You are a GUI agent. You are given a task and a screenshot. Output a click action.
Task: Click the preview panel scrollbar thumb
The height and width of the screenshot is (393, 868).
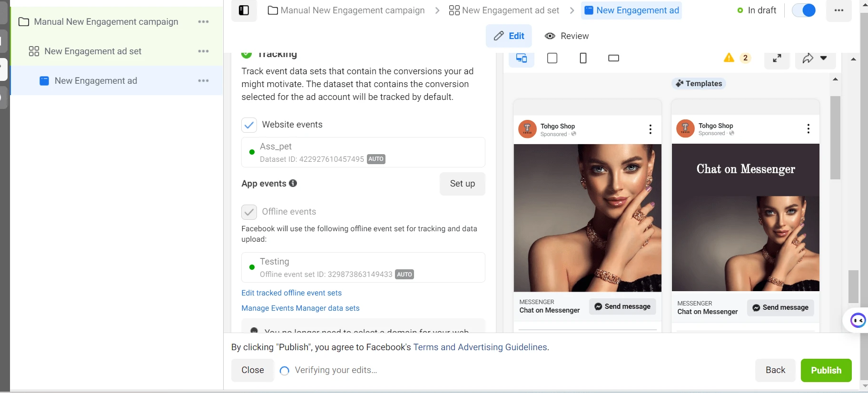[x=835, y=138]
